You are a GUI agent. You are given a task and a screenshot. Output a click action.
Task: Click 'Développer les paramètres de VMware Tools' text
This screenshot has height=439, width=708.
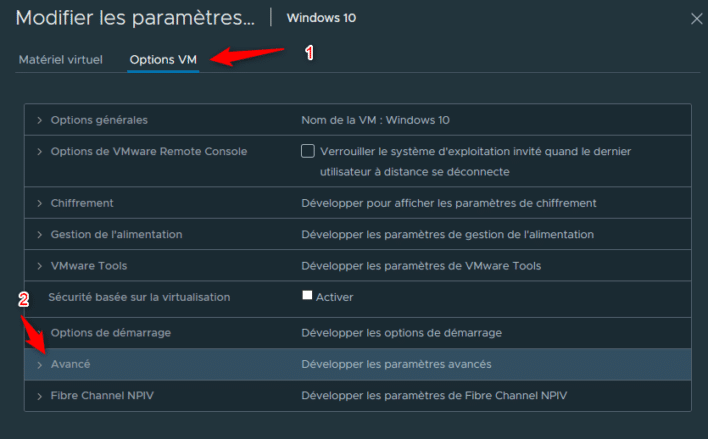421,266
